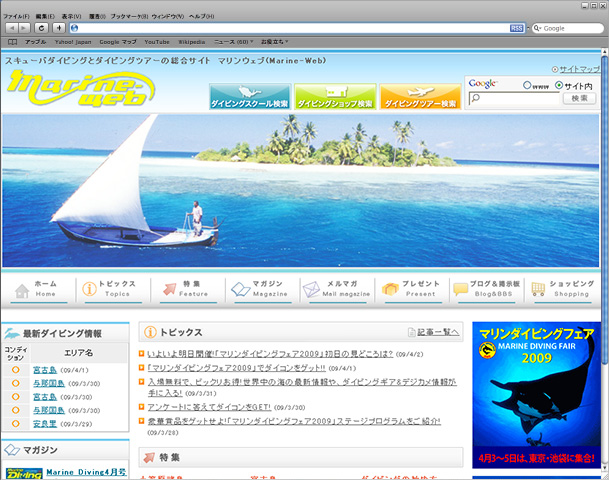Click the sitemap bullet icon
Screen dimensions: 609x480
[555, 70]
